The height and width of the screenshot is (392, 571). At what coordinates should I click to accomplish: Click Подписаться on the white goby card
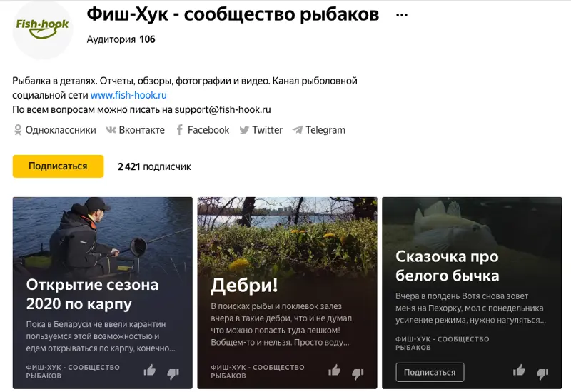click(x=430, y=372)
